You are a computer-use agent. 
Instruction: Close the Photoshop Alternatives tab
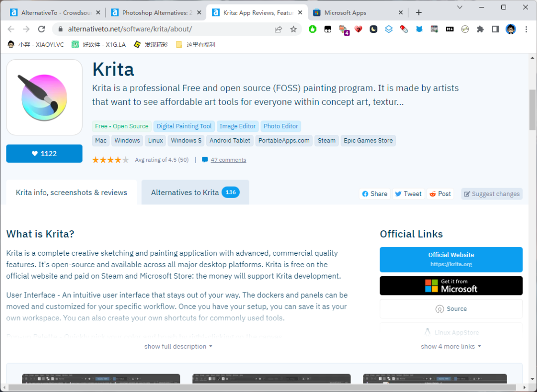click(199, 12)
